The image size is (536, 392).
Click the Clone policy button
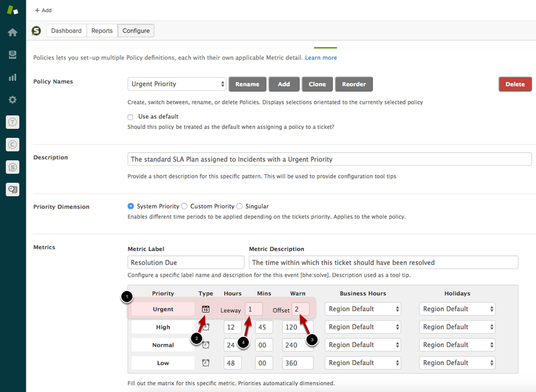(x=317, y=85)
